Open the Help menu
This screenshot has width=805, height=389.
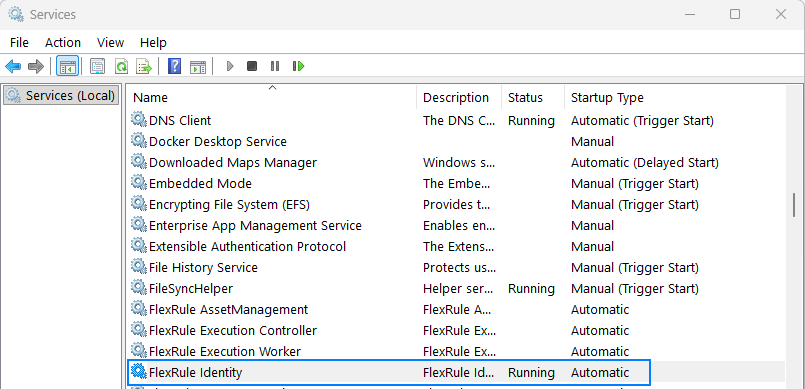pos(153,43)
